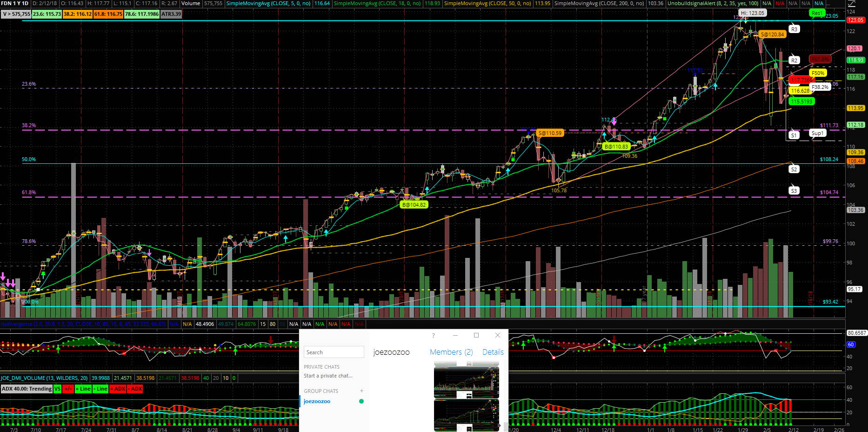Screen dimensions: 868x432
Task: Click the green 115.5193 price bubble
Action: [x=802, y=101]
